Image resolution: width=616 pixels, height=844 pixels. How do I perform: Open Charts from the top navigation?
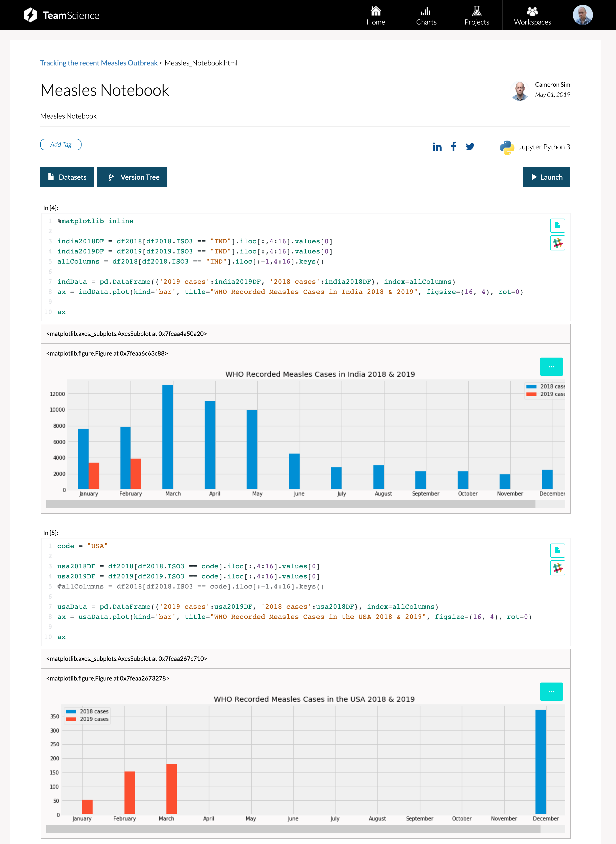[426, 15]
